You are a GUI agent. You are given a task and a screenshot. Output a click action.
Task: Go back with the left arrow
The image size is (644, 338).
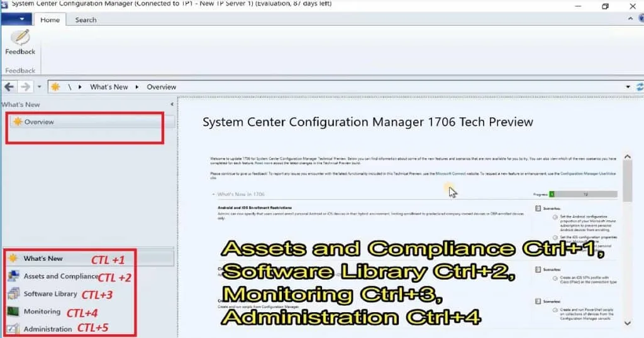(x=9, y=87)
